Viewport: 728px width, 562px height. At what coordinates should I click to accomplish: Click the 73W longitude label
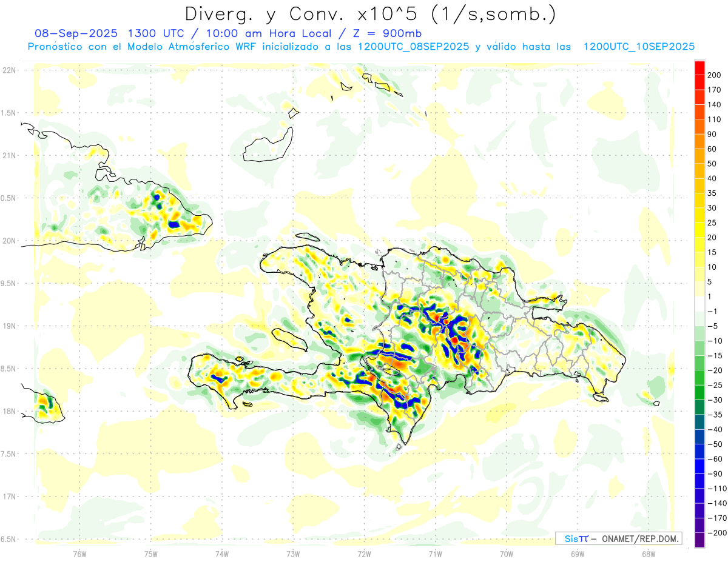tap(293, 554)
